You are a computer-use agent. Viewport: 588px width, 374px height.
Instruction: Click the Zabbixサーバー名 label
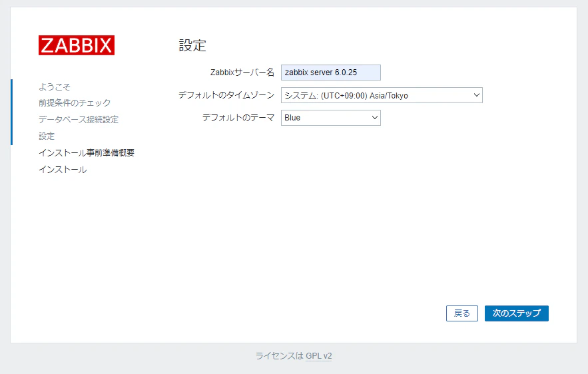tap(242, 73)
